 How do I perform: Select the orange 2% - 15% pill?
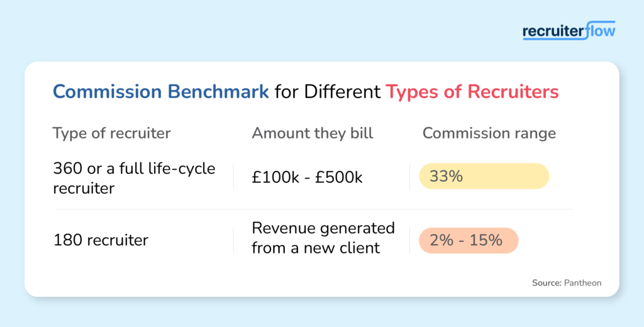[469, 240]
